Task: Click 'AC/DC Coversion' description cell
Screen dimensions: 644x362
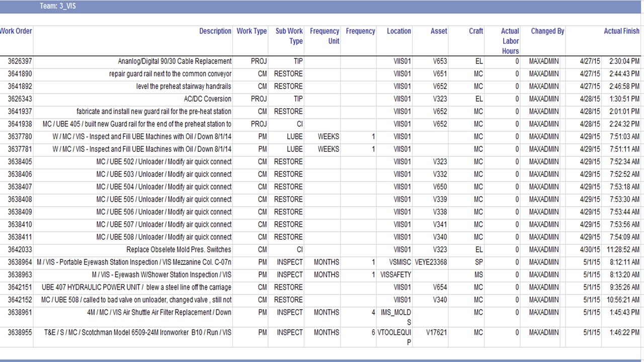Action: (x=208, y=99)
